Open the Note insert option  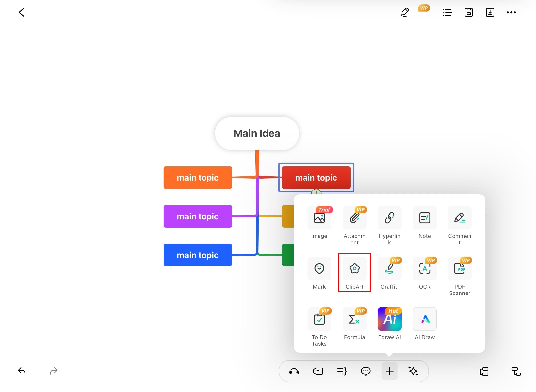pos(425,218)
